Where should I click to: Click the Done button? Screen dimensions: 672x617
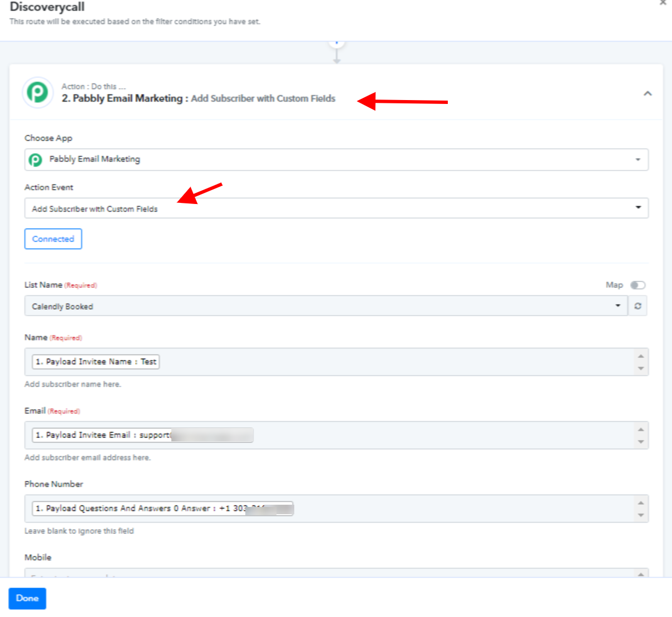coord(27,599)
